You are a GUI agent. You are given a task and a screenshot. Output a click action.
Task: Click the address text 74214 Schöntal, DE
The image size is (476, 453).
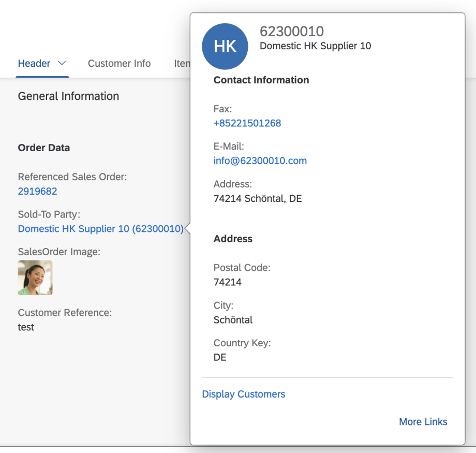click(257, 198)
